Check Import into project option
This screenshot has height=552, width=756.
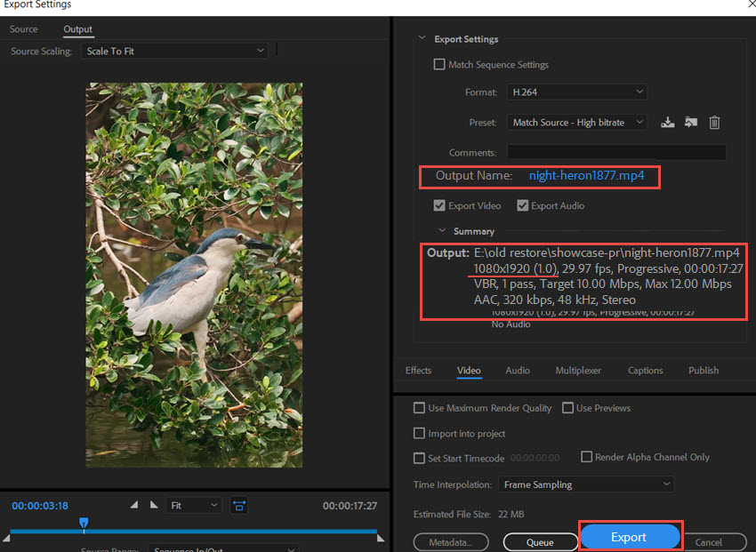[419, 434]
